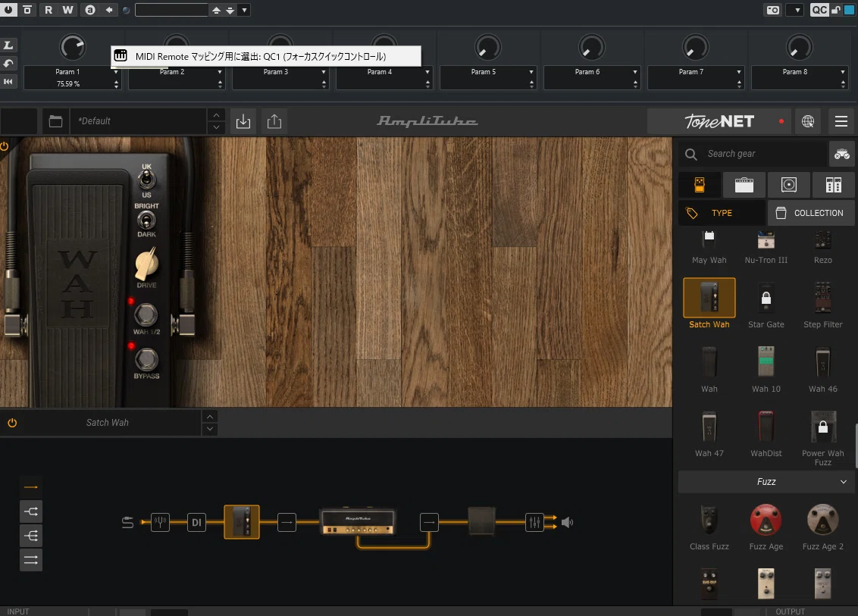Click the *Default preset name field
The height and width of the screenshot is (616, 858).
pos(138,121)
